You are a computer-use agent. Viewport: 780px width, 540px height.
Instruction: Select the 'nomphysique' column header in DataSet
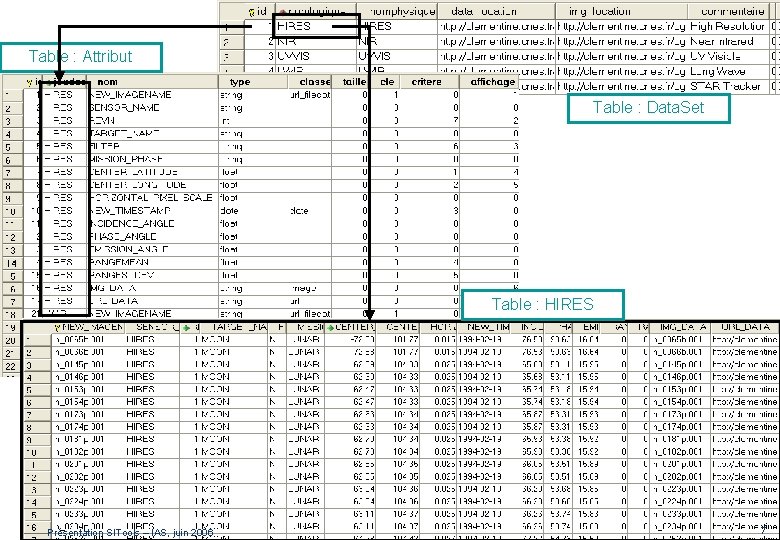point(396,11)
